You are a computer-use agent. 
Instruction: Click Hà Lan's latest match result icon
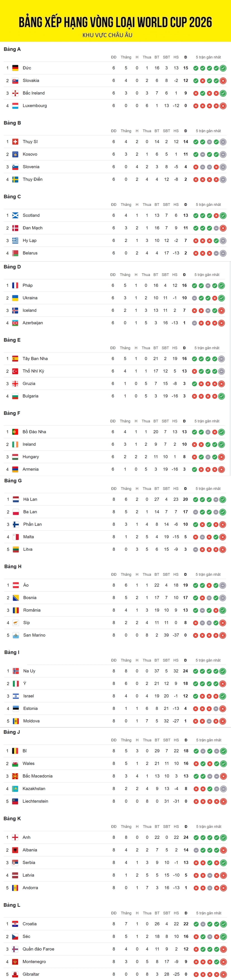(x=223, y=499)
